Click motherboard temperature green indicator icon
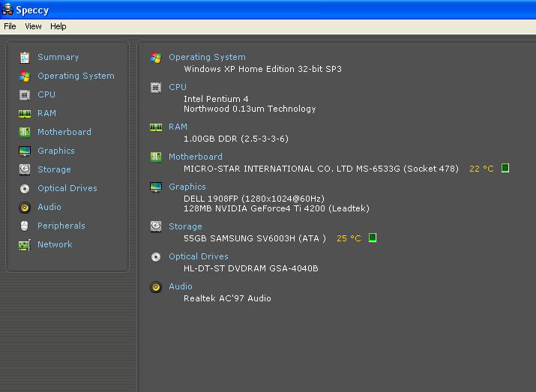Viewport: 536px width, 392px height. click(x=505, y=168)
